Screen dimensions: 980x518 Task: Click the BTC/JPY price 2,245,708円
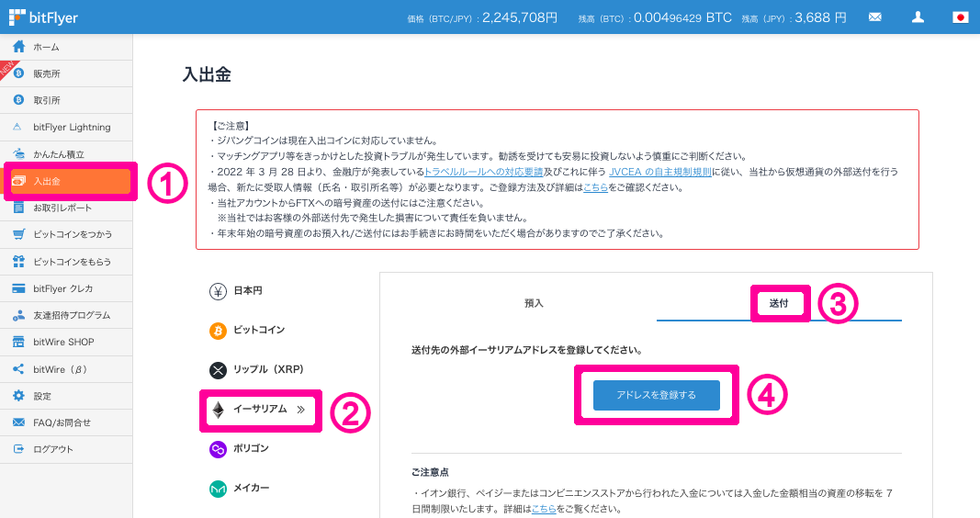(519, 17)
